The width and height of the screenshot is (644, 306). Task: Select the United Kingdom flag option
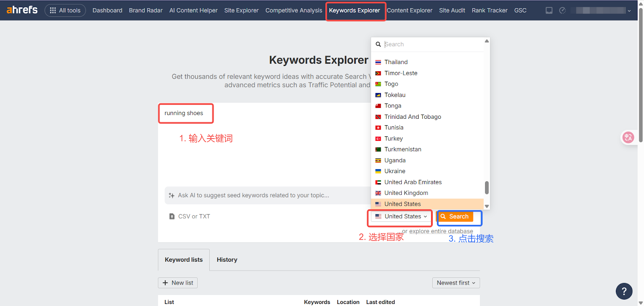(x=406, y=193)
